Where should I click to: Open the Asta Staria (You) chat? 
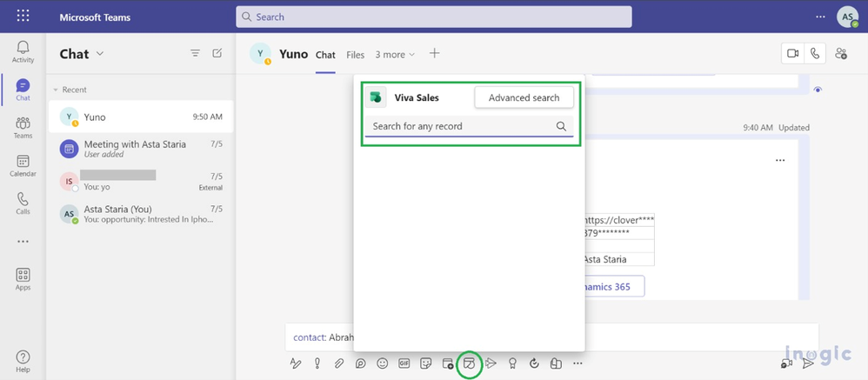point(141,214)
